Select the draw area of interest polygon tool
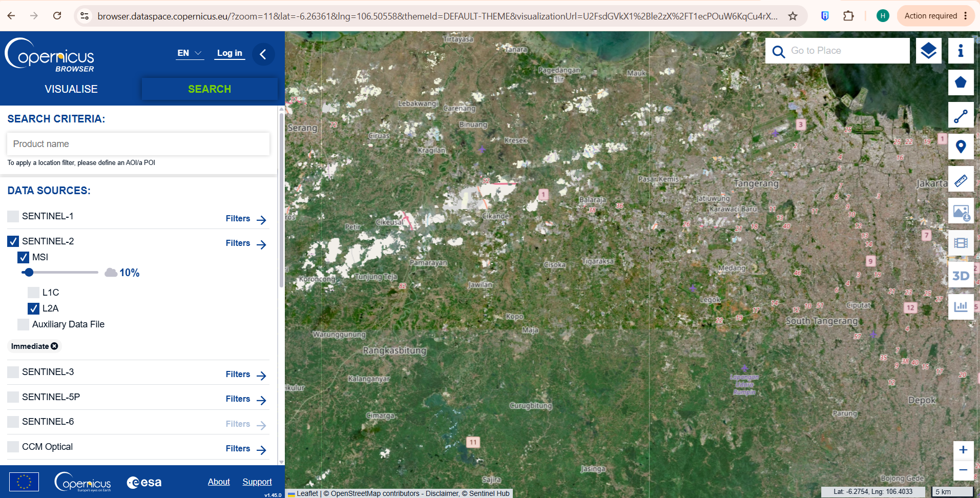This screenshot has height=498, width=980. tap(961, 82)
